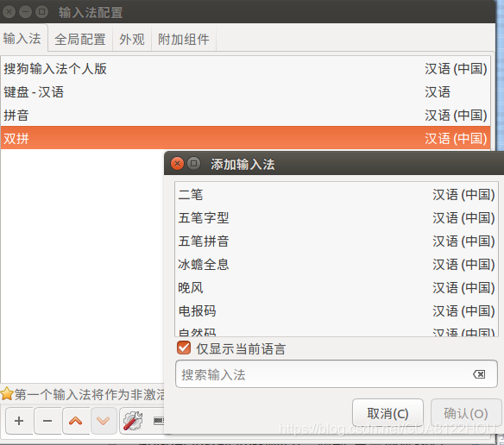The image size is (504, 445).
Task: Maximize the 添加输入法 dialog
Action: pyautogui.click(x=193, y=164)
